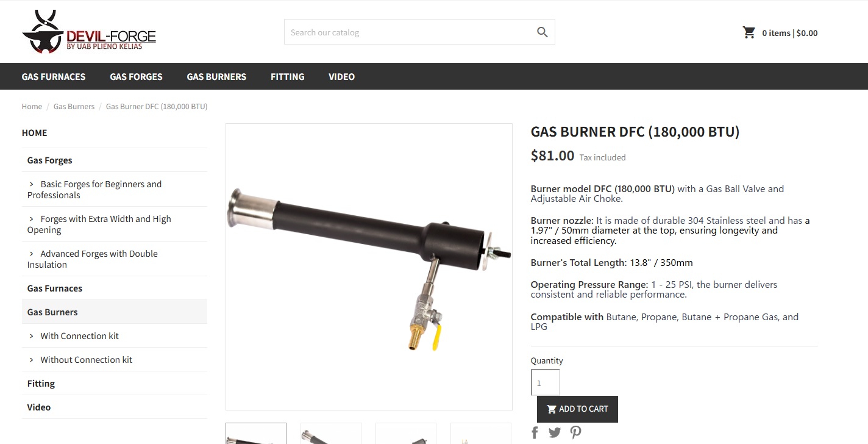Share product via Facebook icon
The height and width of the screenshot is (444, 868).
535,432
